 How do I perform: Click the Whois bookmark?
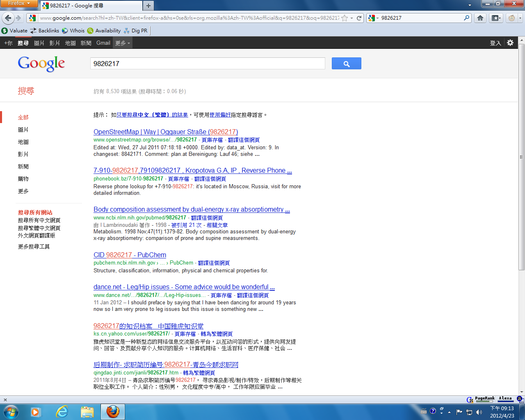click(73, 31)
